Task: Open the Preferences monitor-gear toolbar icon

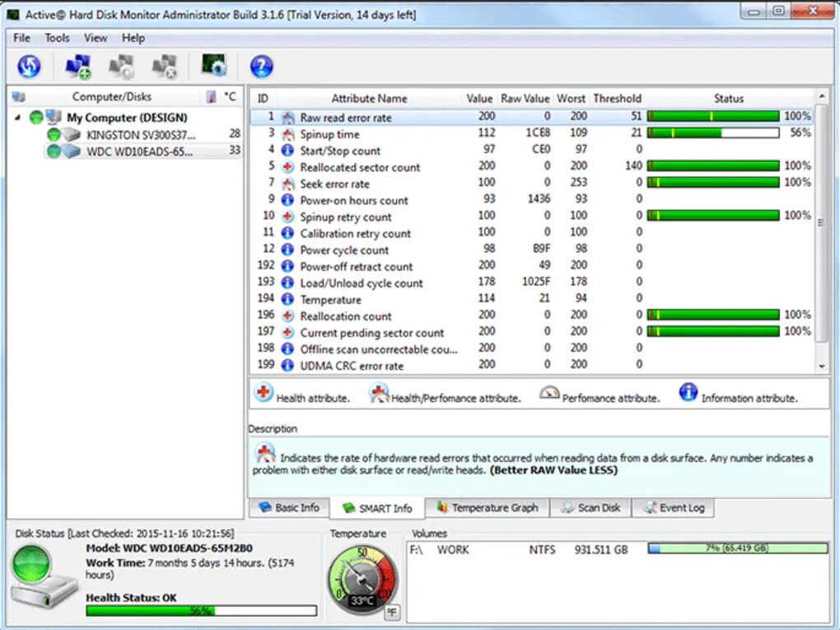Action: pyautogui.click(x=214, y=65)
